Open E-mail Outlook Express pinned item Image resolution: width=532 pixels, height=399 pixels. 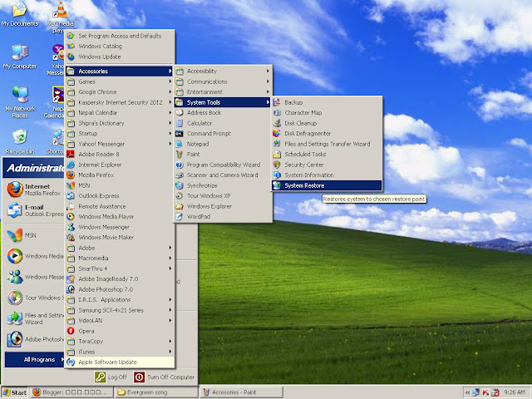(34, 210)
